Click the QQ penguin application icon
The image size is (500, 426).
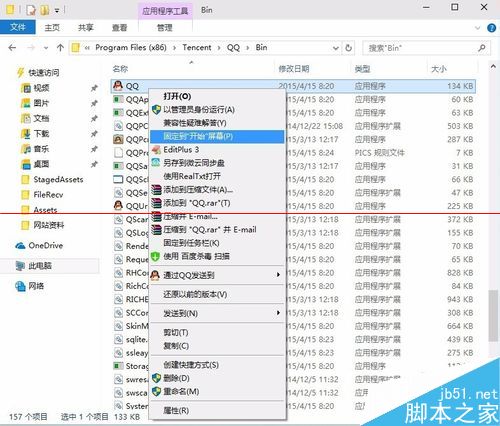(117, 86)
